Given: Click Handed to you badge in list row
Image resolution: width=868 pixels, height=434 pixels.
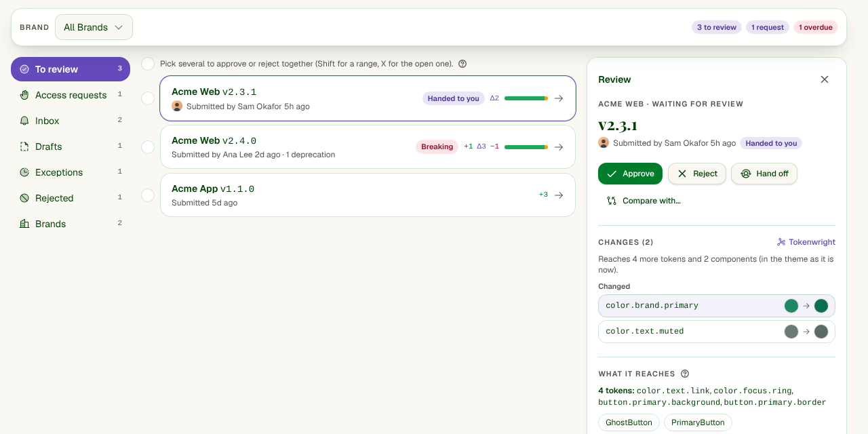Looking at the screenshot, I should [454, 98].
